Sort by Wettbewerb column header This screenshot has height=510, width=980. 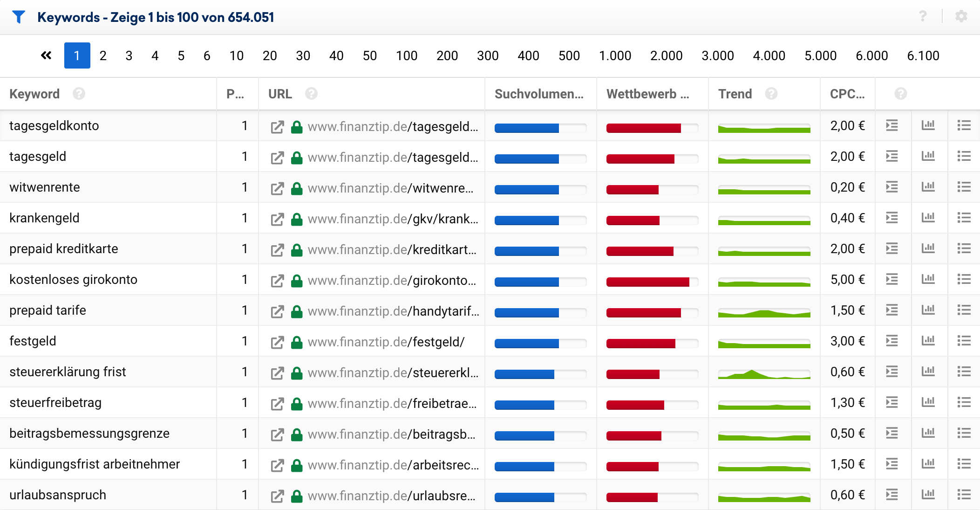[x=647, y=94]
